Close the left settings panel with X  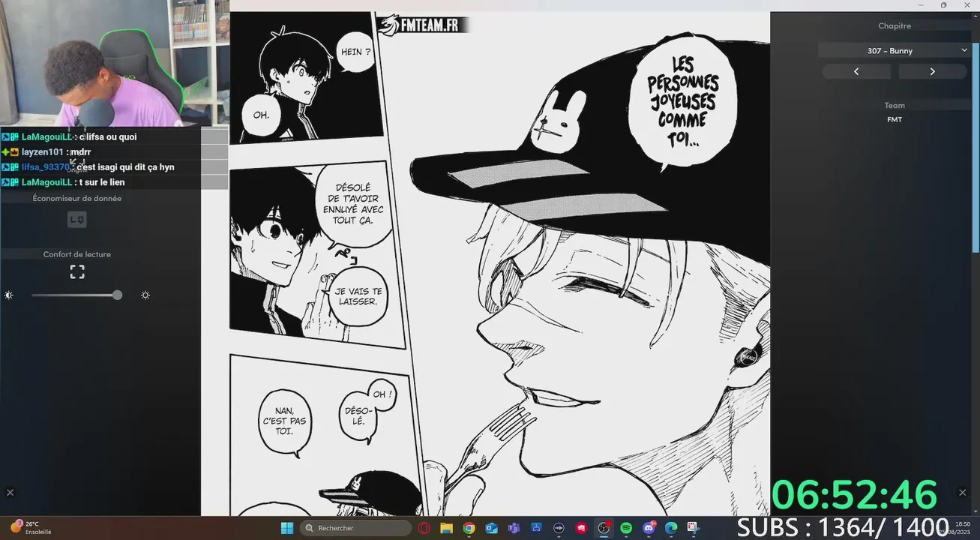pos(10,492)
